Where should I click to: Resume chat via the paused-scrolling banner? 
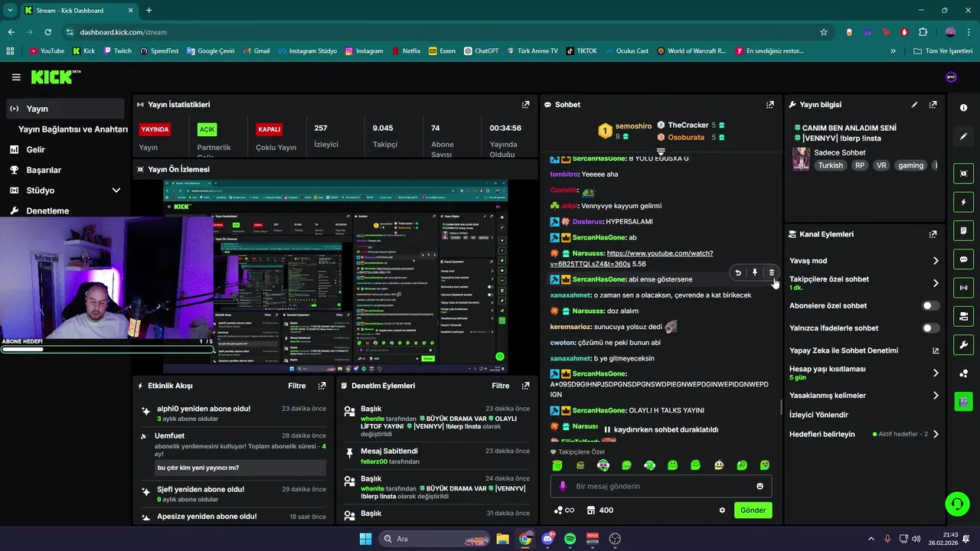661,429
